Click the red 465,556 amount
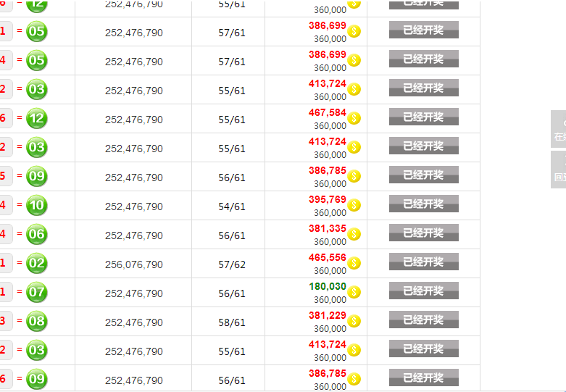 [328, 258]
